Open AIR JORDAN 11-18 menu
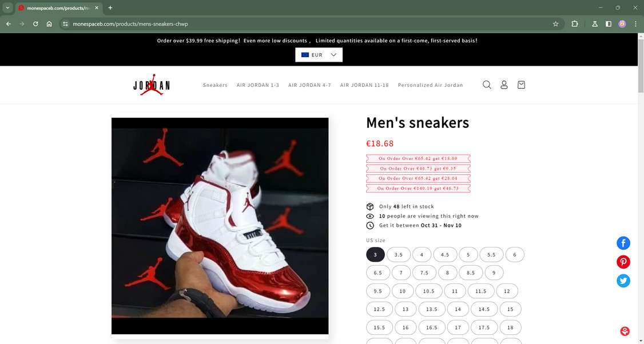644x344 pixels. (x=364, y=85)
